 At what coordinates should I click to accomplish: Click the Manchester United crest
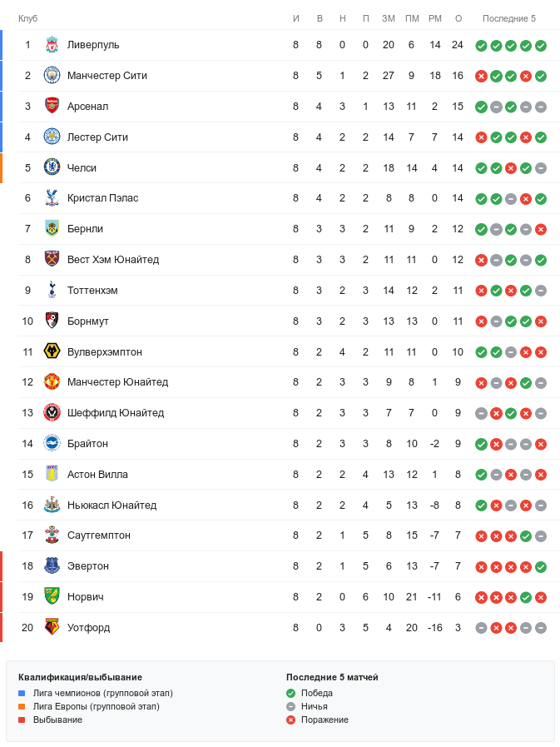[x=52, y=382]
